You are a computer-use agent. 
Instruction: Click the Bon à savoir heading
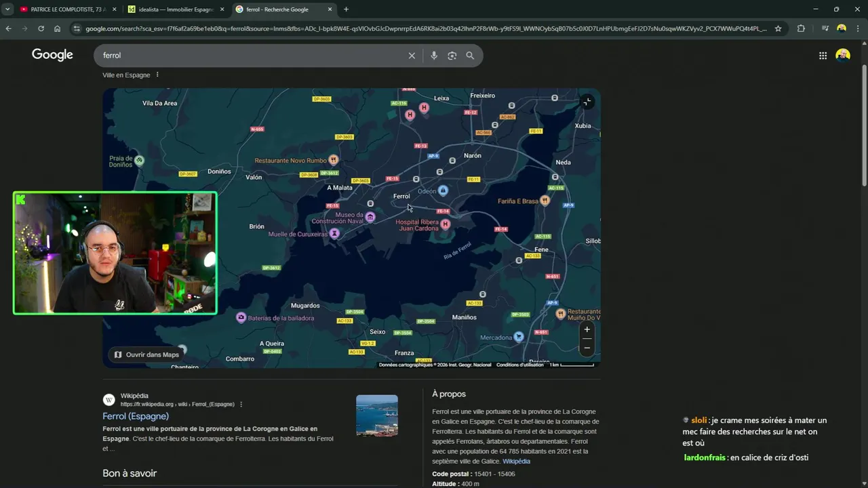(x=130, y=473)
